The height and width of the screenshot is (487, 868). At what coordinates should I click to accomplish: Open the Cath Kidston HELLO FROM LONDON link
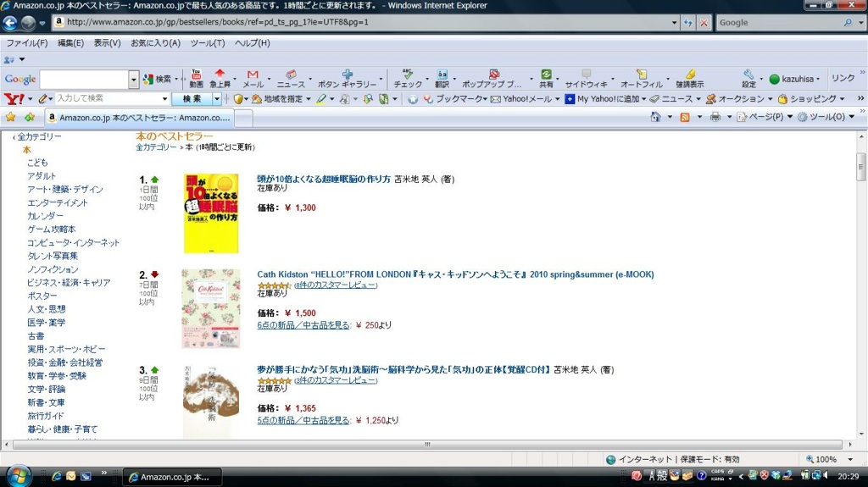point(455,274)
